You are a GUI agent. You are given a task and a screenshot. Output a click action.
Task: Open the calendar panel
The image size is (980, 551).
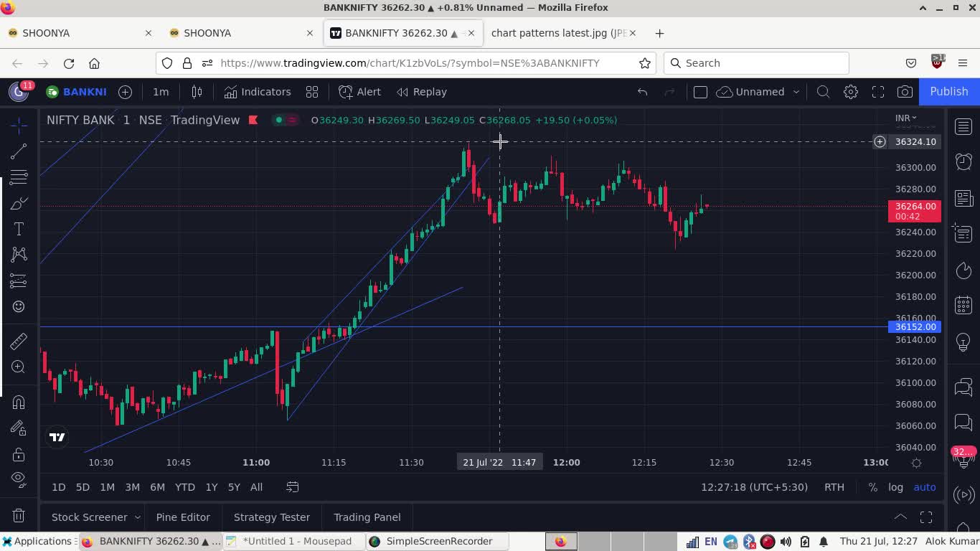pos(963,306)
